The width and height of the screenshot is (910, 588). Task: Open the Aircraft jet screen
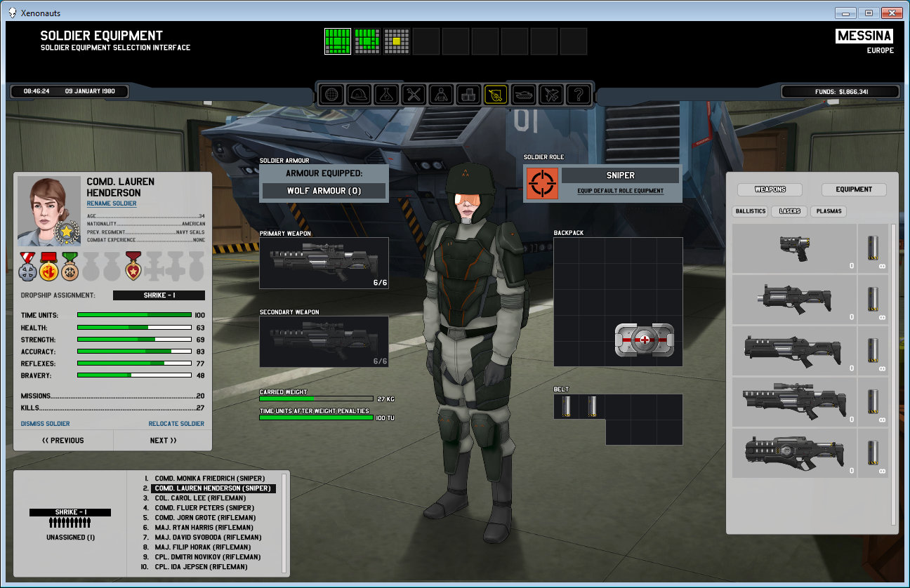[551, 94]
